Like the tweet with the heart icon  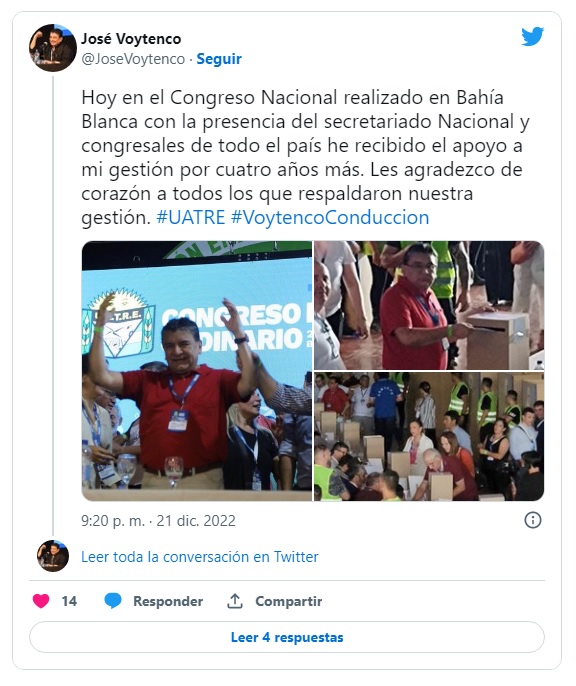pyautogui.click(x=41, y=601)
